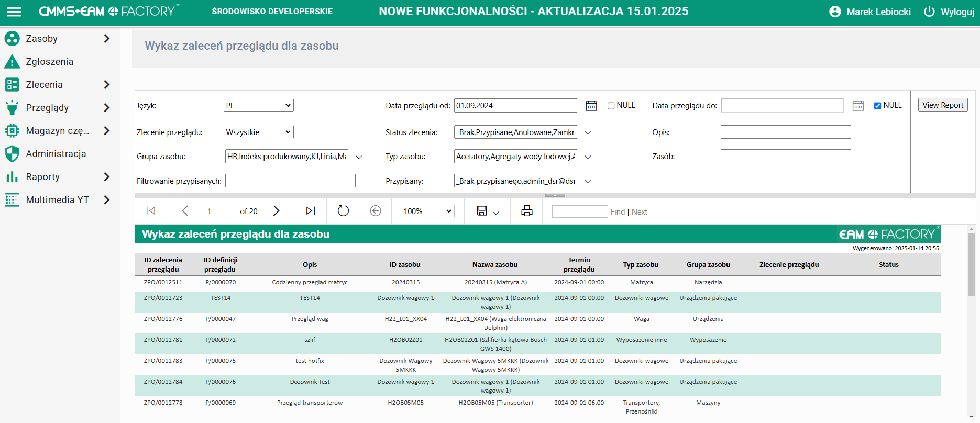The image size is (980, 423).
Task: Click the Zlecenia list icon
Action: coord(12,84)
